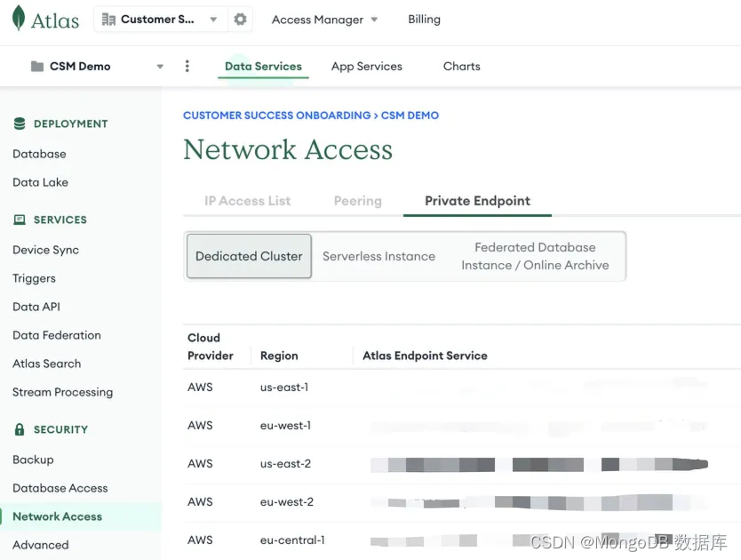The width and height of the screenshot is (741, 560).
Task: Open Advanced in sidebar
Action: click(x=41, y=545)
